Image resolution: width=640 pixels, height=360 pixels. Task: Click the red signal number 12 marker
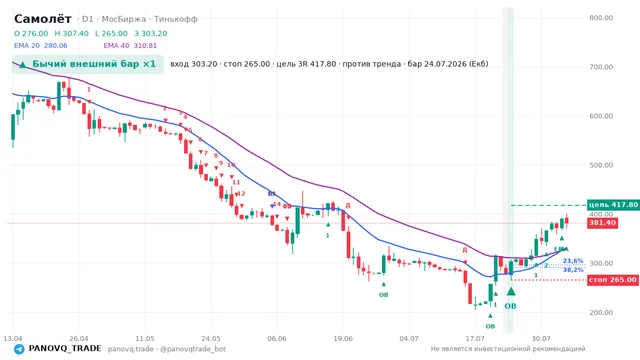click(241, 193)
